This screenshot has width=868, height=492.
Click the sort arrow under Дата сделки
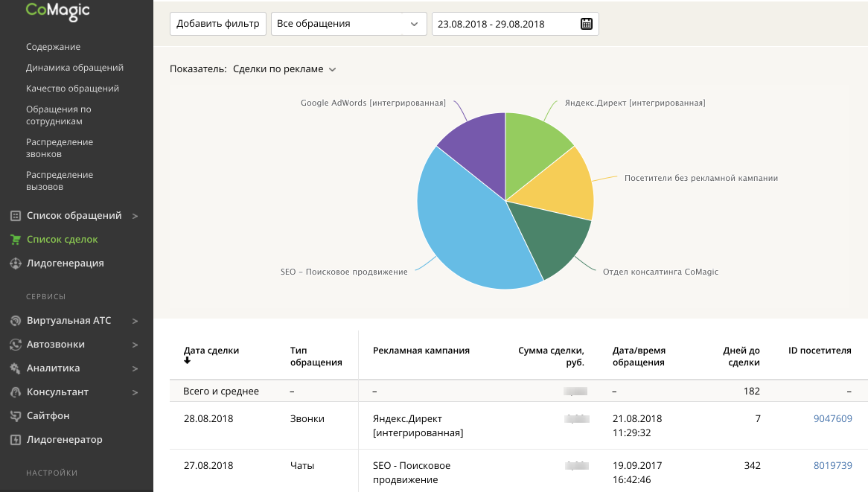click(187, 360)
